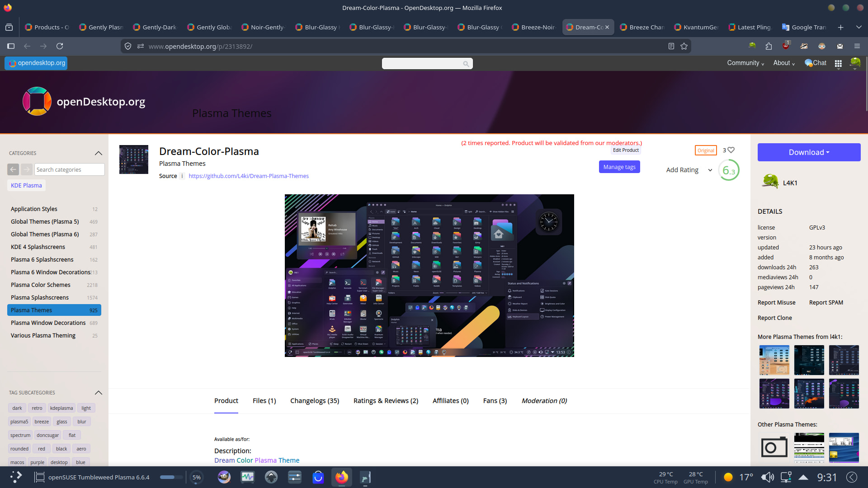Click the Firefox reload page icon

pos(60,46)
